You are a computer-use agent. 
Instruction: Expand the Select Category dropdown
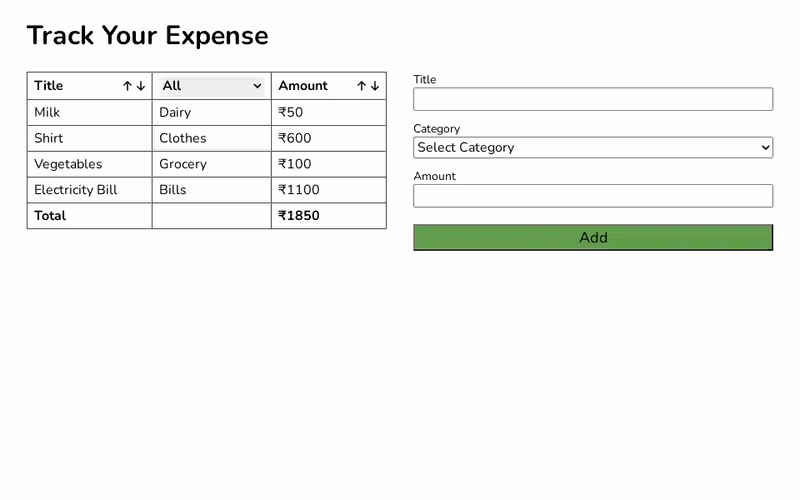(x=593, y=148)
